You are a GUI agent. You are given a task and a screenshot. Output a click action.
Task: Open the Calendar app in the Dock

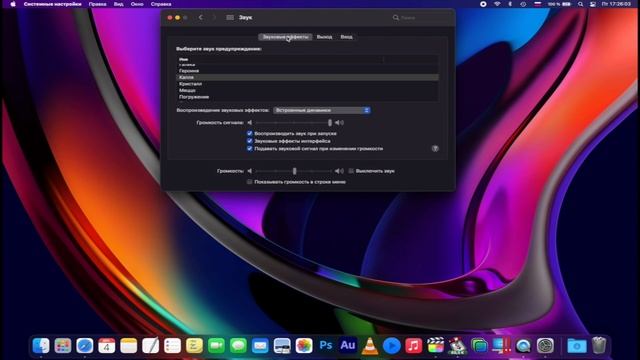click(x=107, y=346)
